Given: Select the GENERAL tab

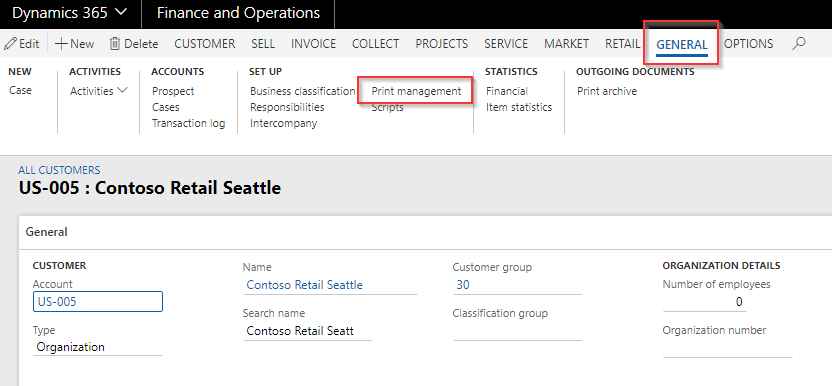Looking at the screenshot, I should click(x=682, y=45).
